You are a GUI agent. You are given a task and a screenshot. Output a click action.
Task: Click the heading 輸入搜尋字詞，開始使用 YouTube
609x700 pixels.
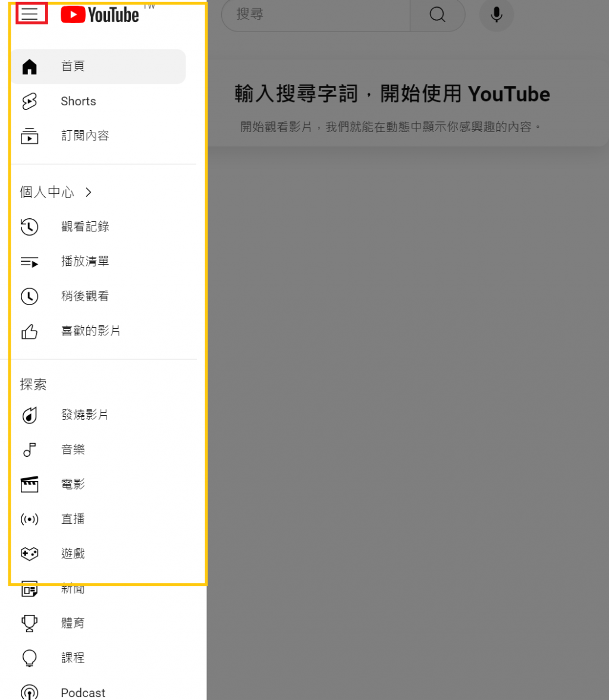(x=392, y=94)
